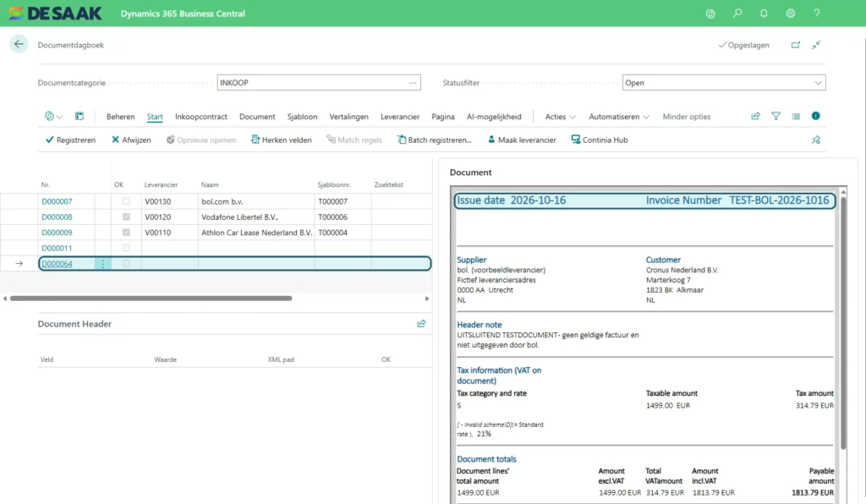Open the Document tab

[257, 117]
